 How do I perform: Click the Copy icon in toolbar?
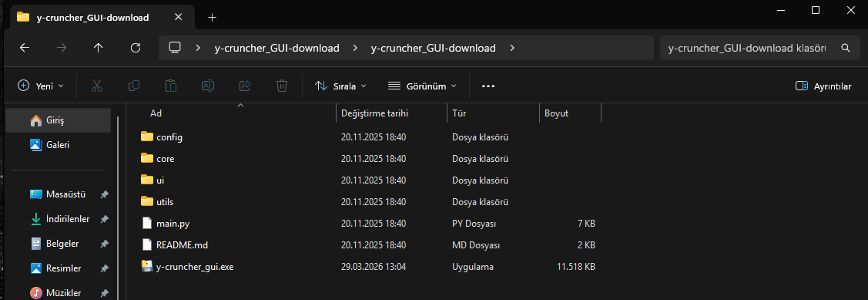coord(134,86)
